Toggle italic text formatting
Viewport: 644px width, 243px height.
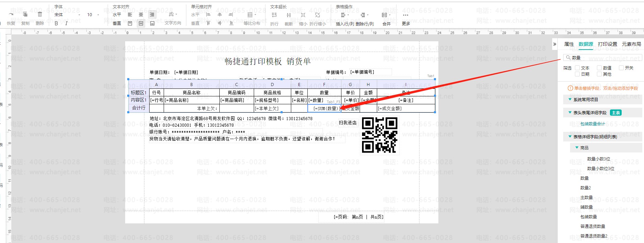click(x=66, y=23)
